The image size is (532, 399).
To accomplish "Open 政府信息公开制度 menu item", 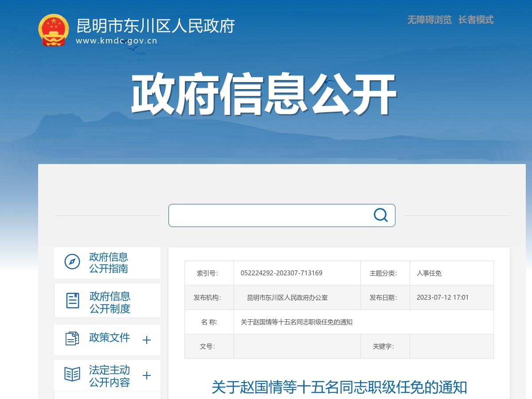I will [108, 301].
